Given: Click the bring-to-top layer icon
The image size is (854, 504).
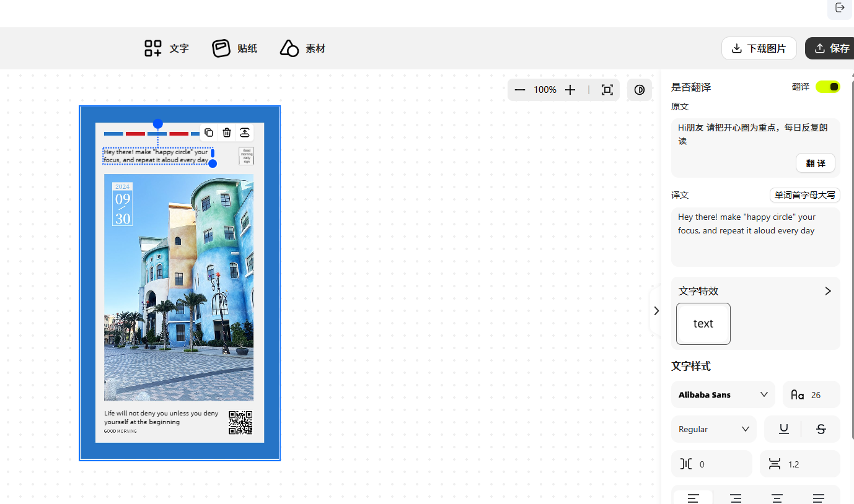Looking at the screenshot, I should pos(245,133).
